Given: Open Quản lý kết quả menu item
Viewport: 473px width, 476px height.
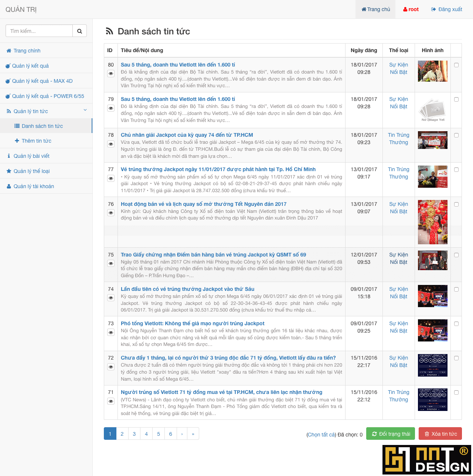Looking at the screenshot, I should coord(46,66).
